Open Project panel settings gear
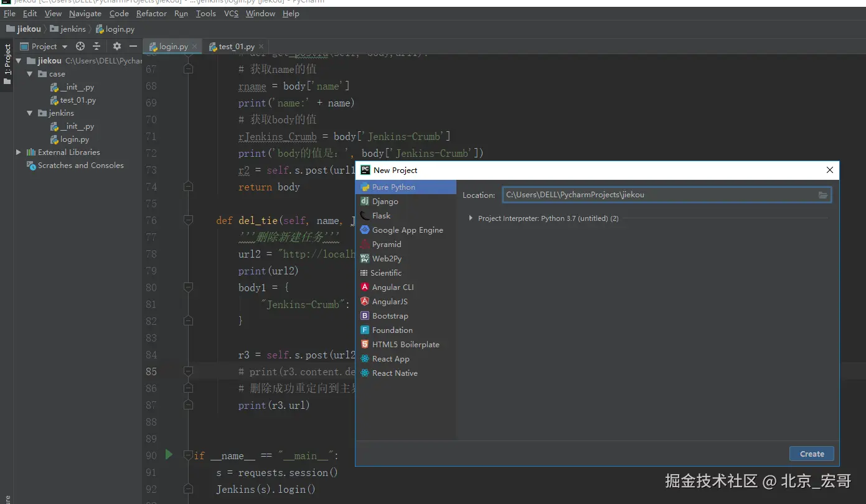The height and width of the screenshot is (504, 866). [x=117, y=46]
